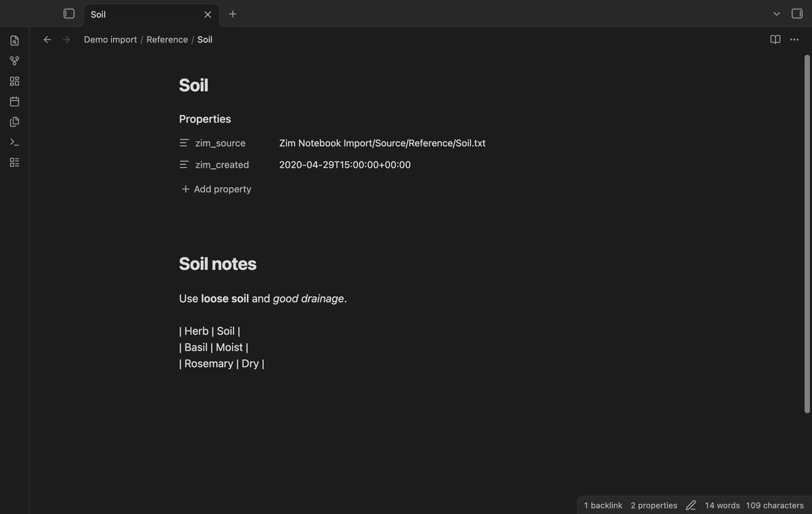Open the tab list chevron
The height and width of the screenshot is (514, 812).
[777, 14]
